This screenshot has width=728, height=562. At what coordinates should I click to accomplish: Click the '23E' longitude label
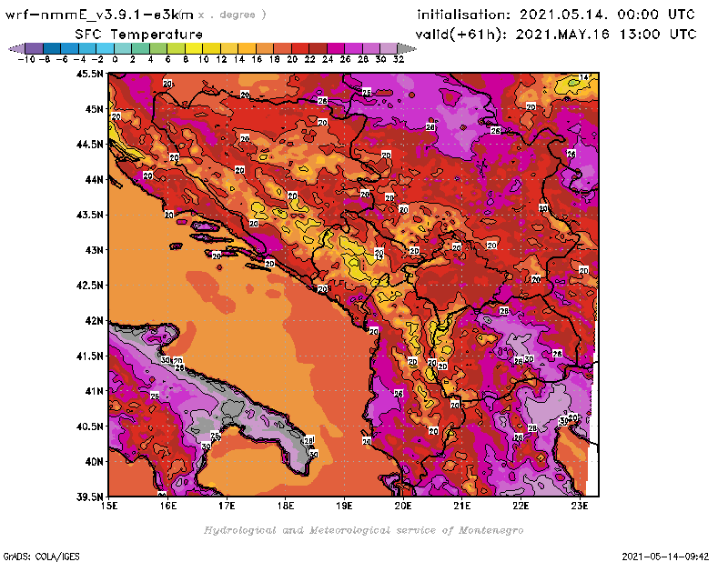coord(580,506)
